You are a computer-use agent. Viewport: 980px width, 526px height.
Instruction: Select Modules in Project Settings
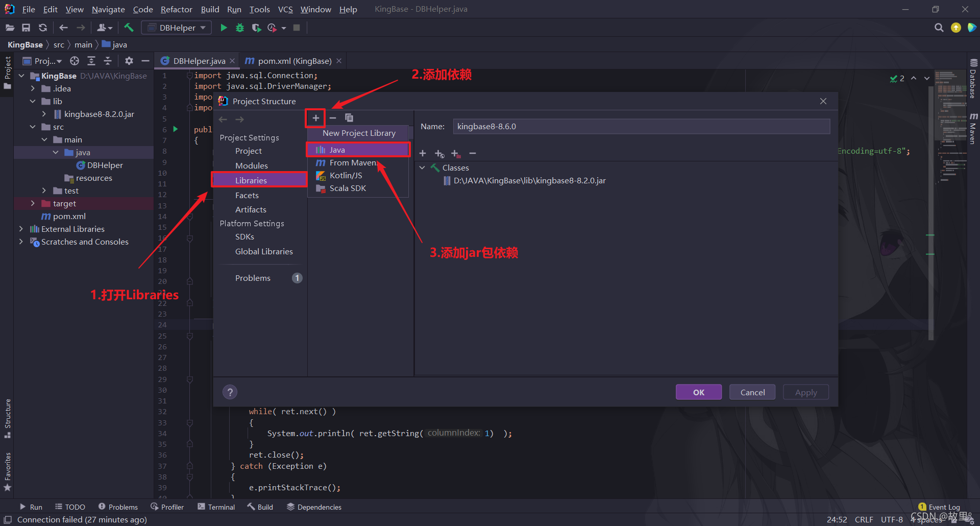252,165
